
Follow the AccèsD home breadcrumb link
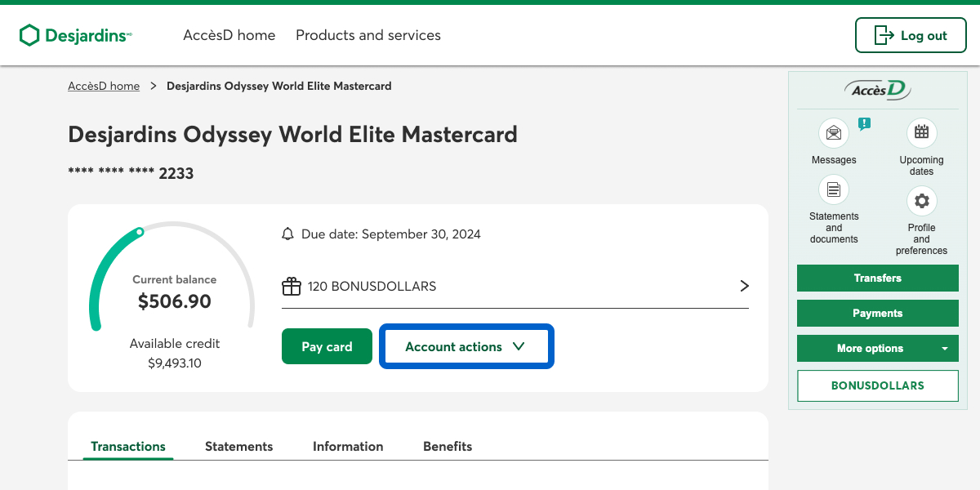click(x=104, y=86)
